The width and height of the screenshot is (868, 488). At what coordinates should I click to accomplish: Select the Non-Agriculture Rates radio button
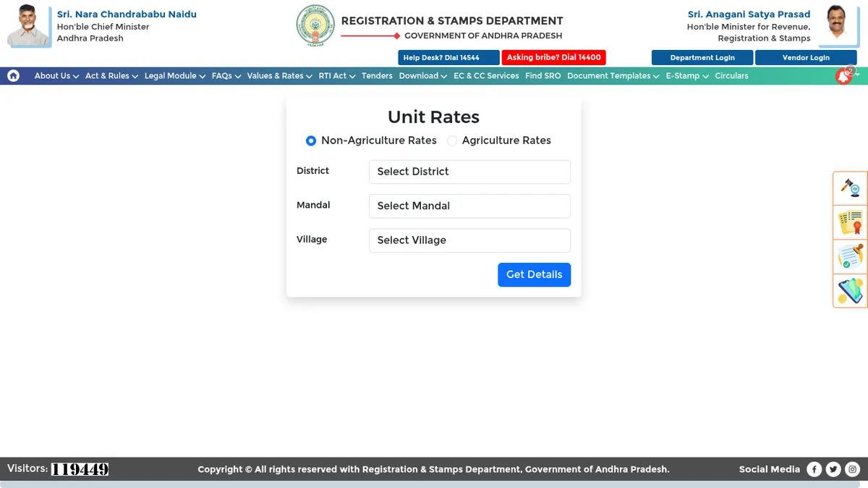coord(311,140)
